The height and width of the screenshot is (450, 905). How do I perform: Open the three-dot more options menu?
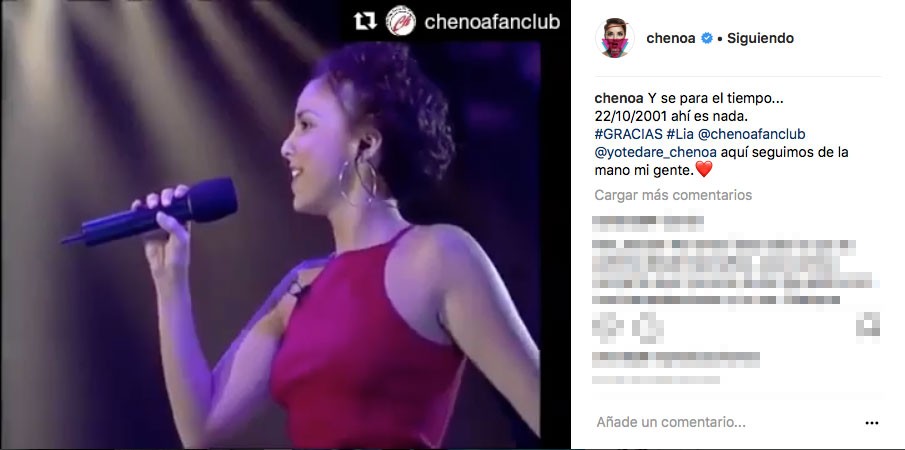click(x=872, y=423)
